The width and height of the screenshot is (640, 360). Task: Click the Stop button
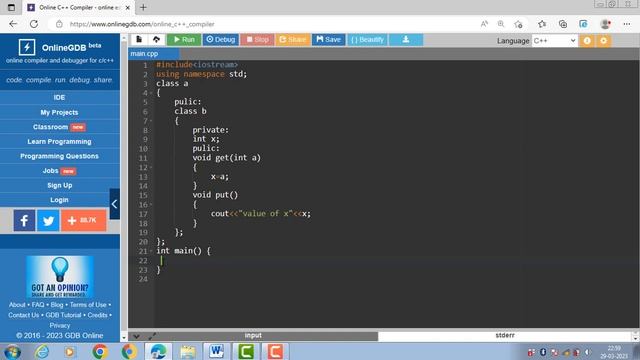click(257, 40)
